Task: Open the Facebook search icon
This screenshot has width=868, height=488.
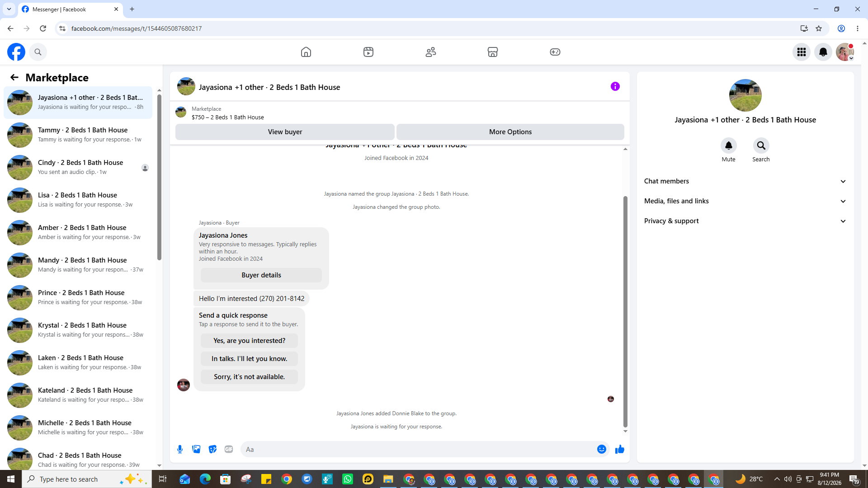Action: [38, 52]
